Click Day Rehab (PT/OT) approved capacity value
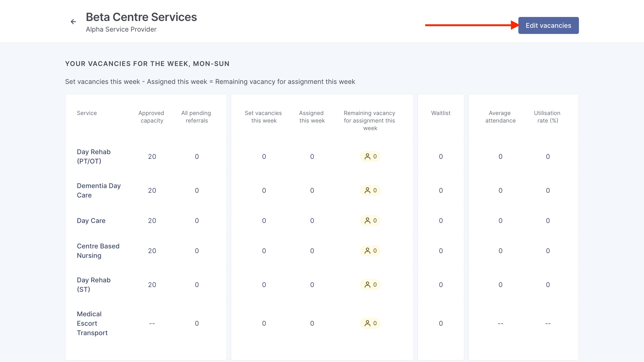 tap(152, 156)
